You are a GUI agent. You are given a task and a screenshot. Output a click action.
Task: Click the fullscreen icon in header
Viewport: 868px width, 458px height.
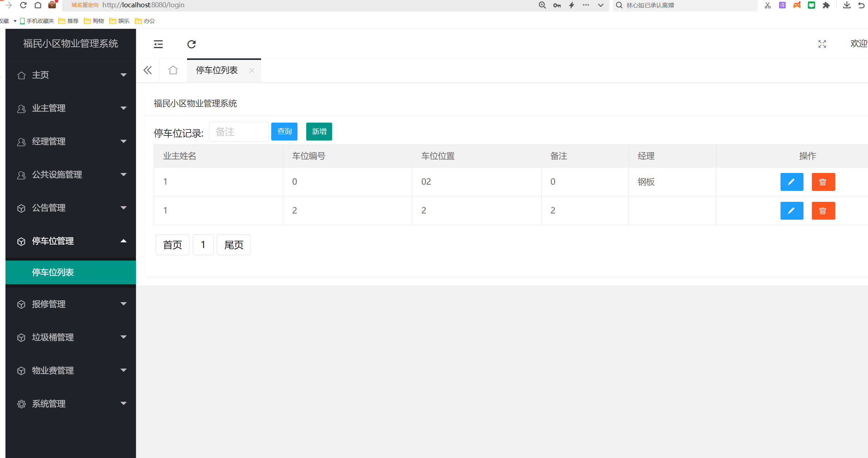pyautogui.click(x=822, y=44)
